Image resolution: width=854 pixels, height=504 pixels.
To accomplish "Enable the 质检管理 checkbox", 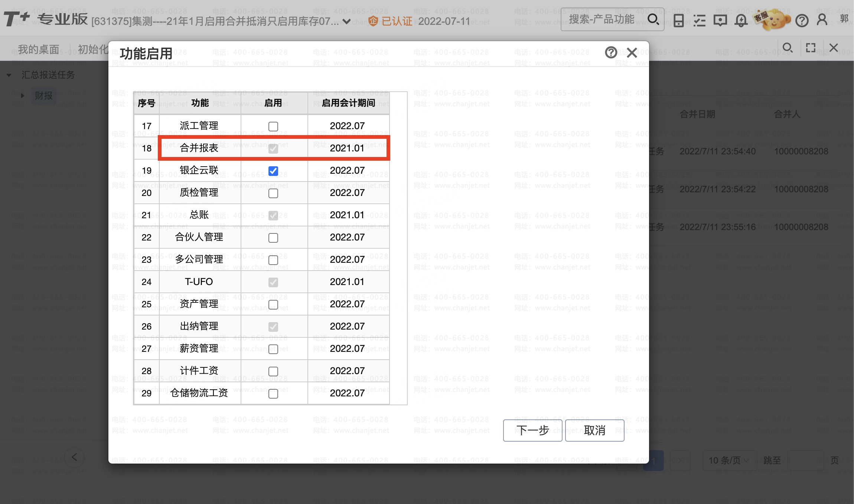I will 273,193.
